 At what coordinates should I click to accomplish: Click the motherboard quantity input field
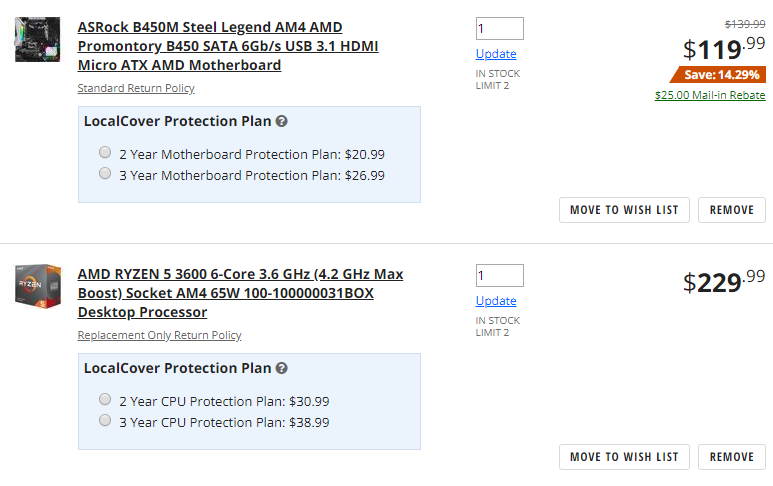coord(499,29)
